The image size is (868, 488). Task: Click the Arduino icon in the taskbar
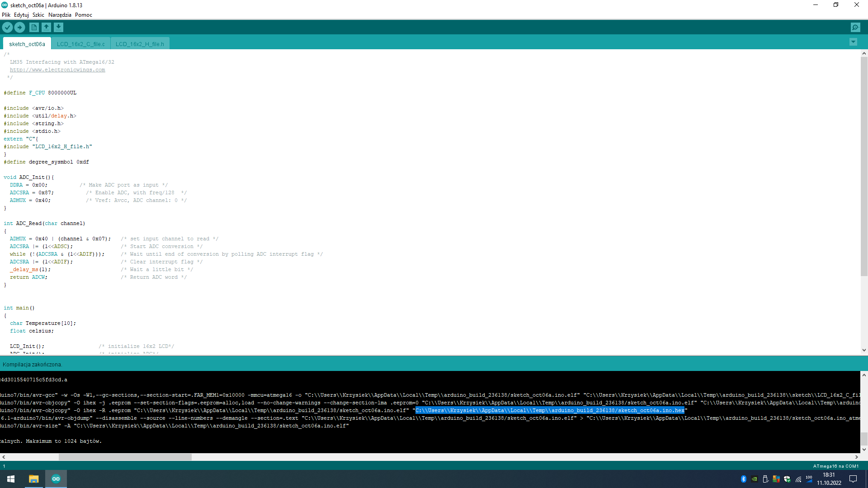tap(56, 479)
